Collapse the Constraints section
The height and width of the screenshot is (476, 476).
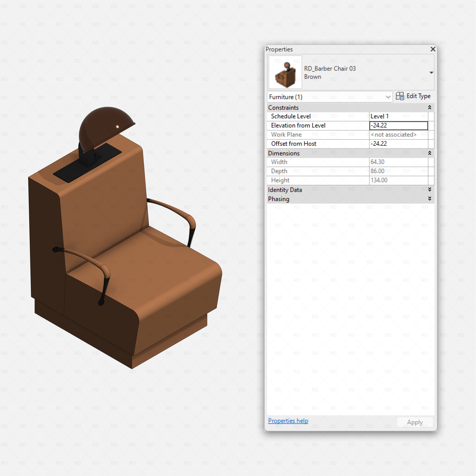click(430, 107)
